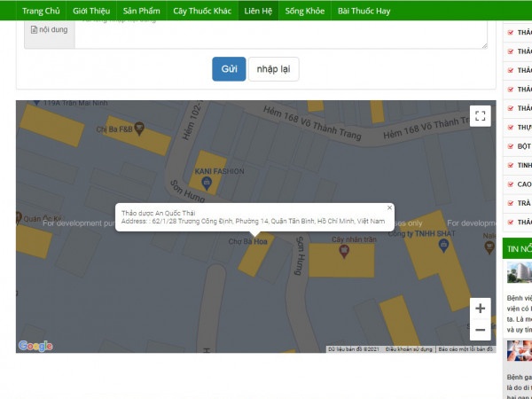Open the BỘT category in sidebar
Image resolution: width=532 pixels, height=399 pixels.
click(523, 145)
